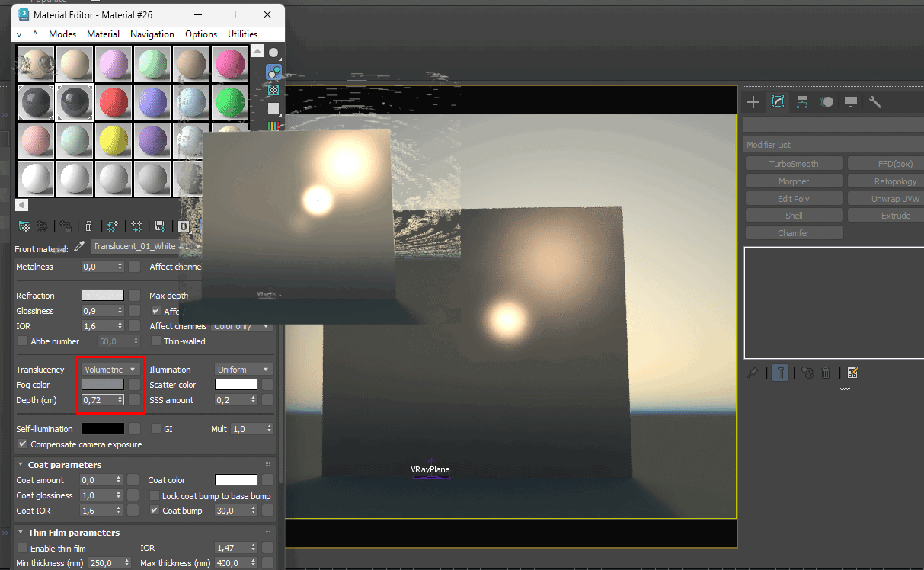Open the Utilities menu
This screenshot has height=570, width=924.
243,34
